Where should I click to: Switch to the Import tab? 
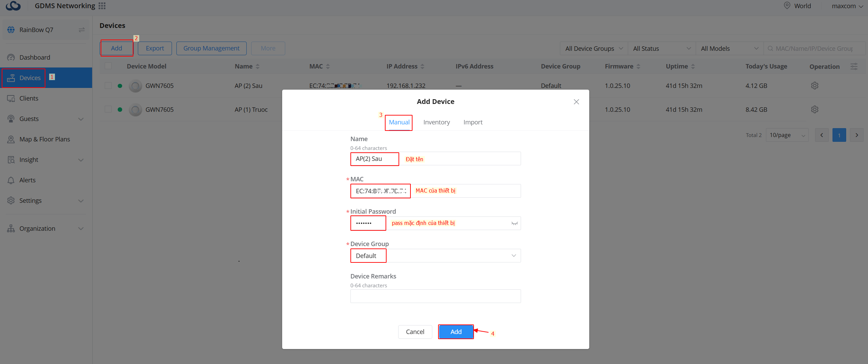(473, 122)
